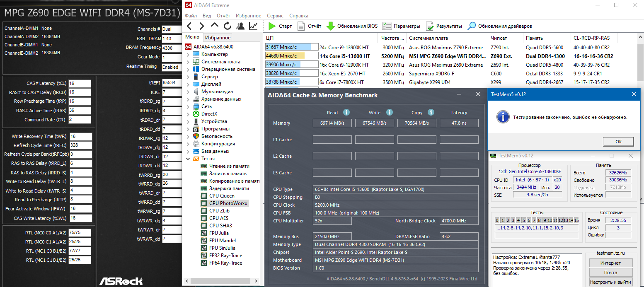This screenshot has width=644, height=287.
Task: Select AIDA64 v6.88.6400 root node
Action: pos(210,47)
